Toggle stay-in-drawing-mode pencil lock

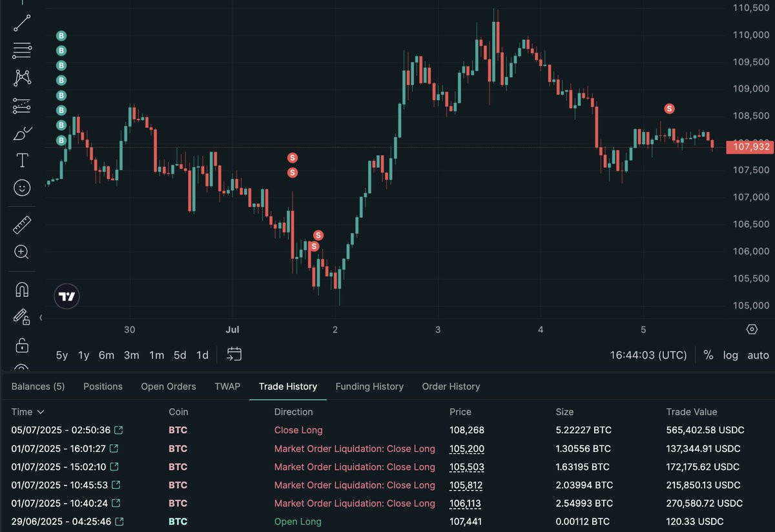coord(22,316)
